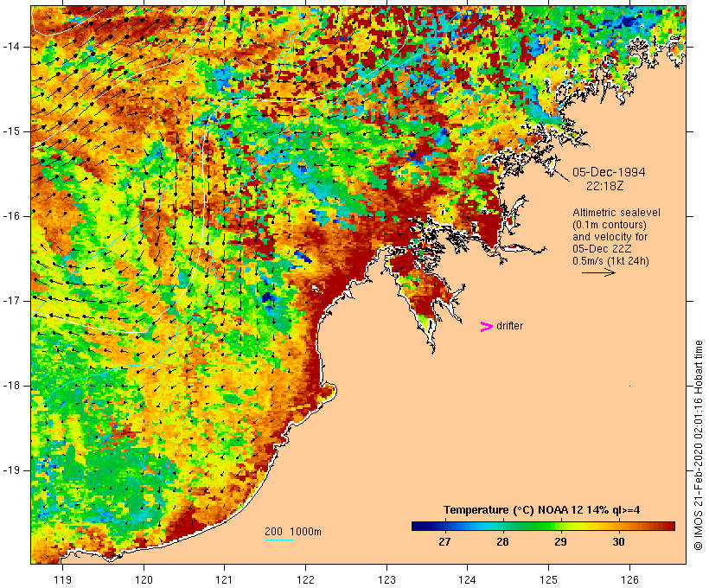Click latitude axis label -14
This screenshot has height=588, width=709.
11,47
